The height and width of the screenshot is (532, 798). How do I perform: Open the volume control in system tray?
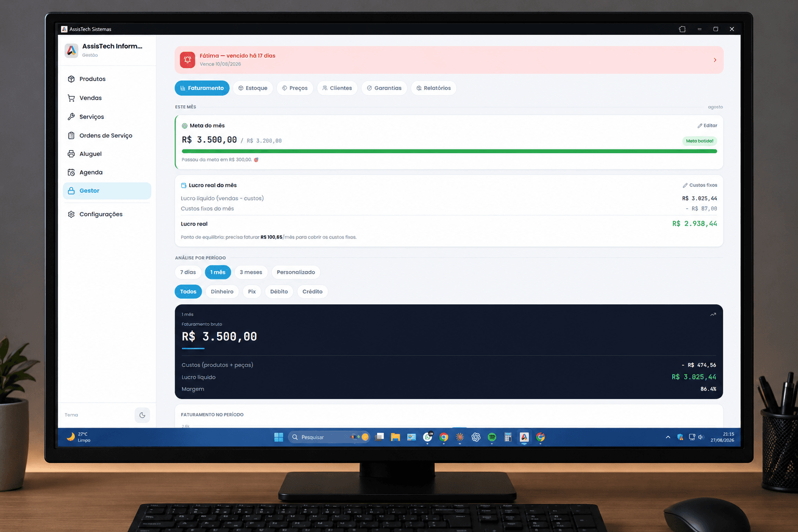(701, 437)
